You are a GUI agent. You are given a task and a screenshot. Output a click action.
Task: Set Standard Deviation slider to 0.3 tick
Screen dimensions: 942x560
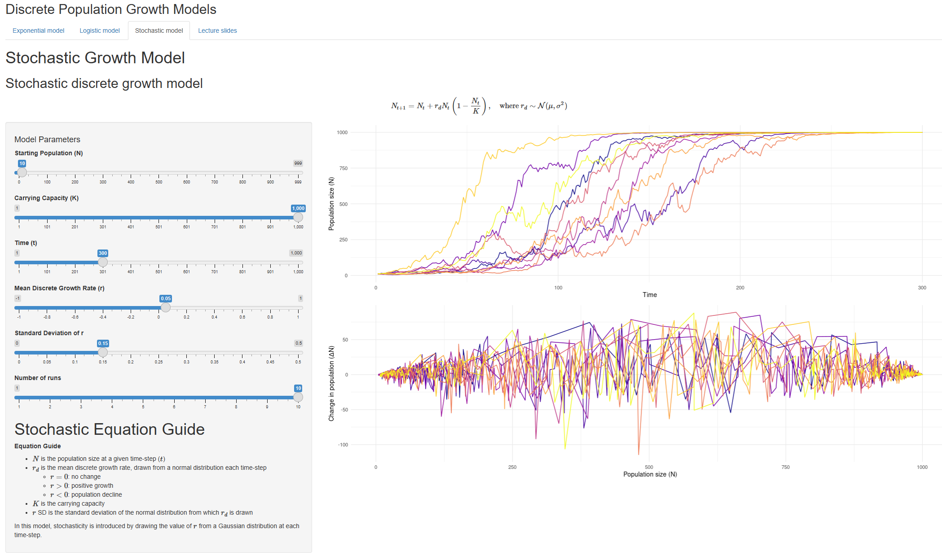point(186,352)
